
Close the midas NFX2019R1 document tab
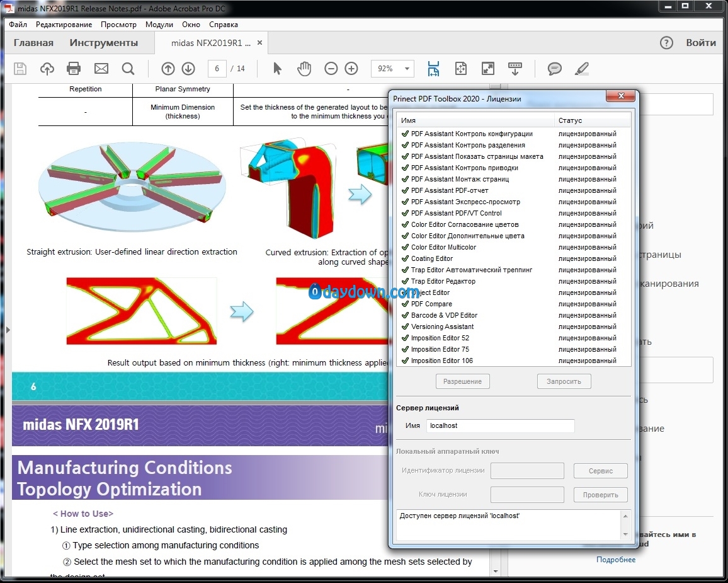click(x=260, y=43)
